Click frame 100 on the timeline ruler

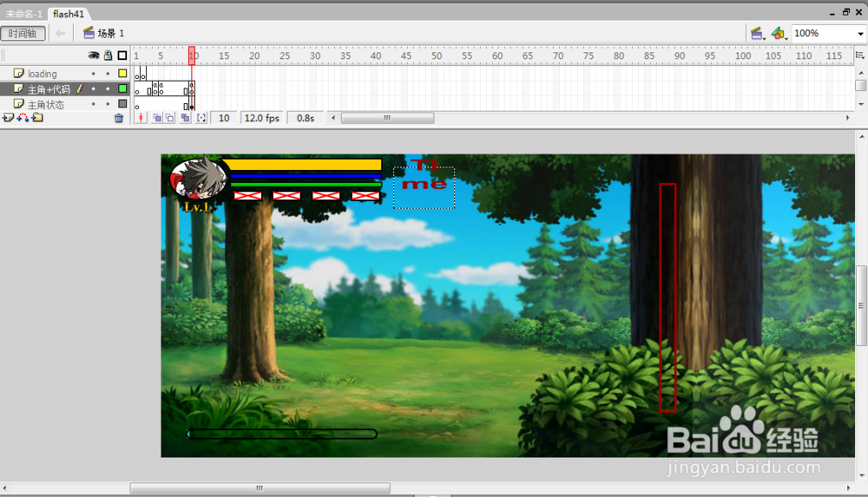742,56
